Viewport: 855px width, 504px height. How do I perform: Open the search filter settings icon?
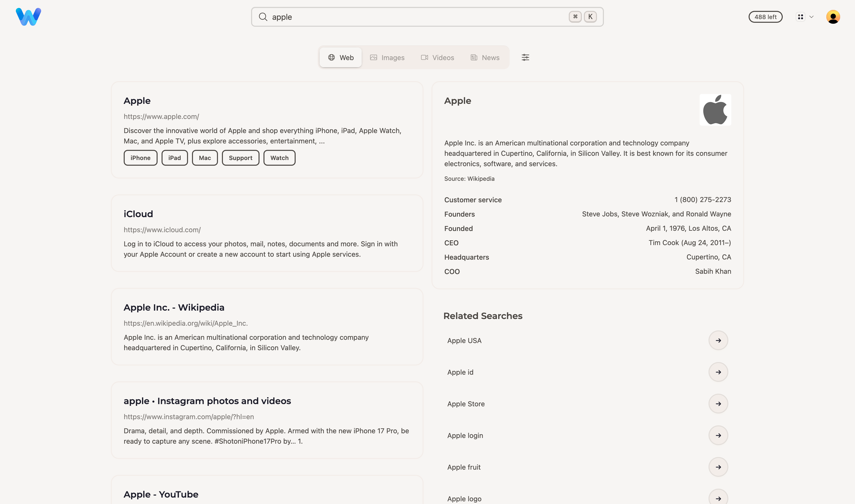525,57
